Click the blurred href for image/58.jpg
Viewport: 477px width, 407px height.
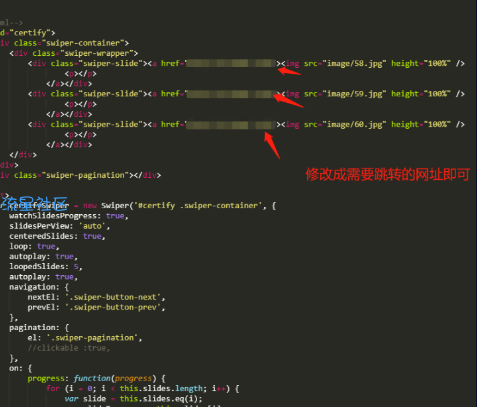click(x=231, y=63)
